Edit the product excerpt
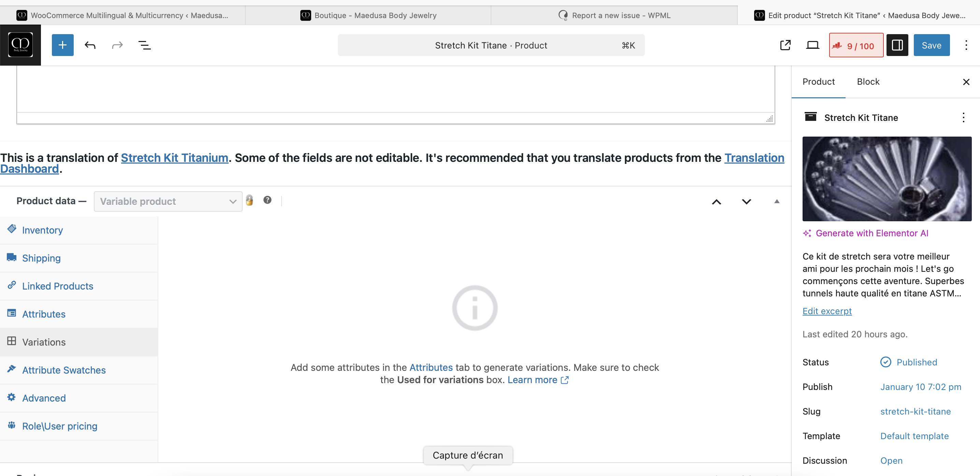980x476 pixels. pos(827,311)
